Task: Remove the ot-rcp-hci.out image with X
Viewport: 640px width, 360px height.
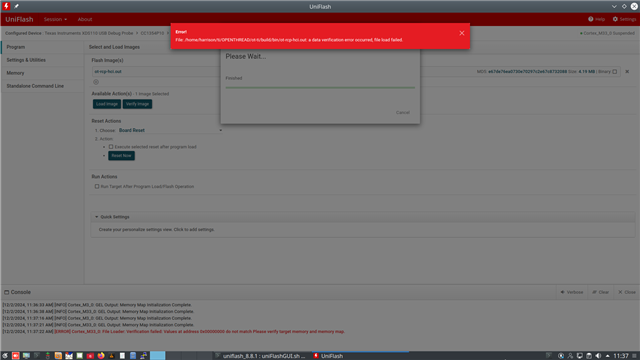Action: (627, 71)
